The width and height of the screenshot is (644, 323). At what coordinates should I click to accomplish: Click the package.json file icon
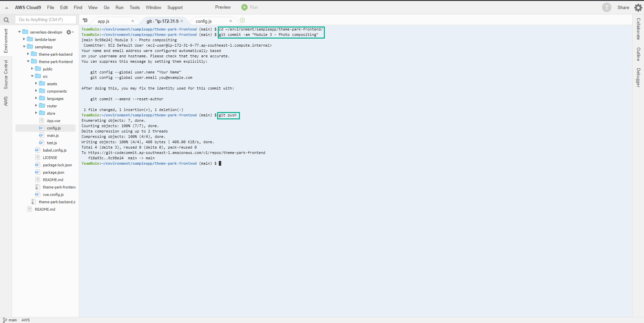coord(37,172)
